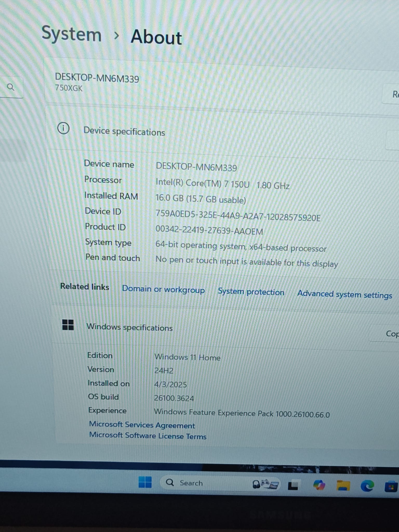The image size is (399, 532).
Task: Click the taskbar Search box
Action: pos(220,483)
